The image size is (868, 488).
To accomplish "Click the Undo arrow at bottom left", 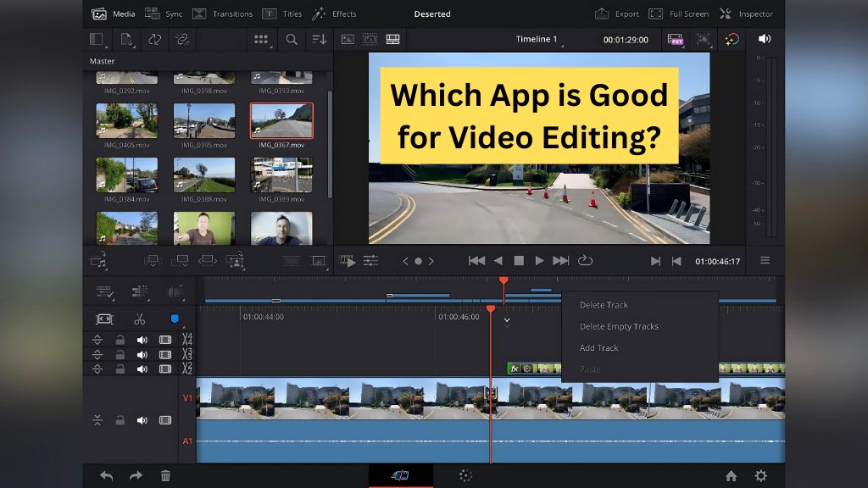I will tap(106, 476).
